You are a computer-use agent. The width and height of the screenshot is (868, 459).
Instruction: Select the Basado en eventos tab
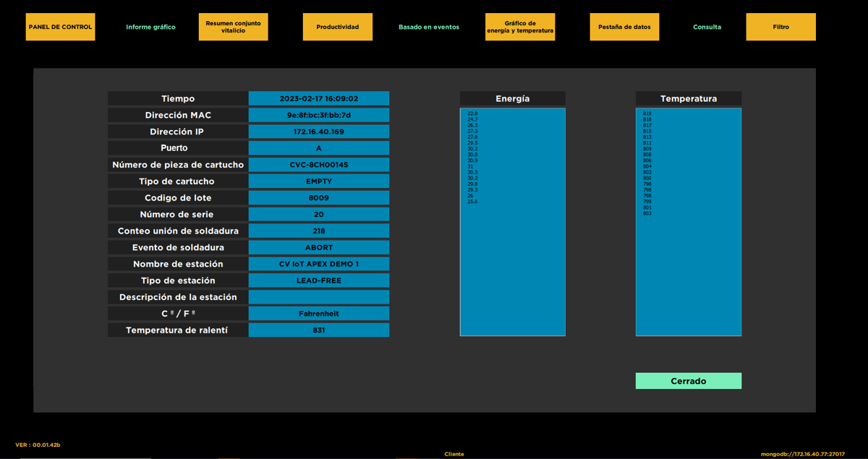click(429, 26)
